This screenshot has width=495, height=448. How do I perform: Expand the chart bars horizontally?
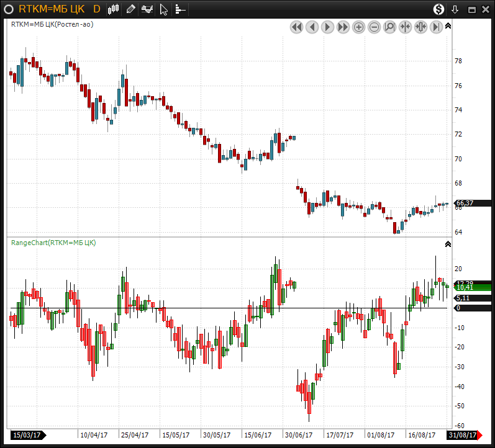pos(421,27)
